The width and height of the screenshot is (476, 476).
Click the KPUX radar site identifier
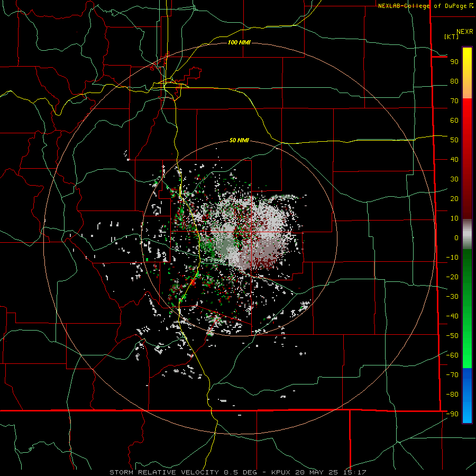(x=281, y=472)
